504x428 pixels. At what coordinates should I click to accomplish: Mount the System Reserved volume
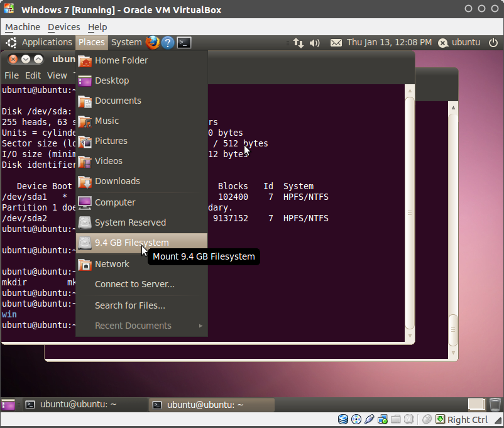click(x=141, y=222)
